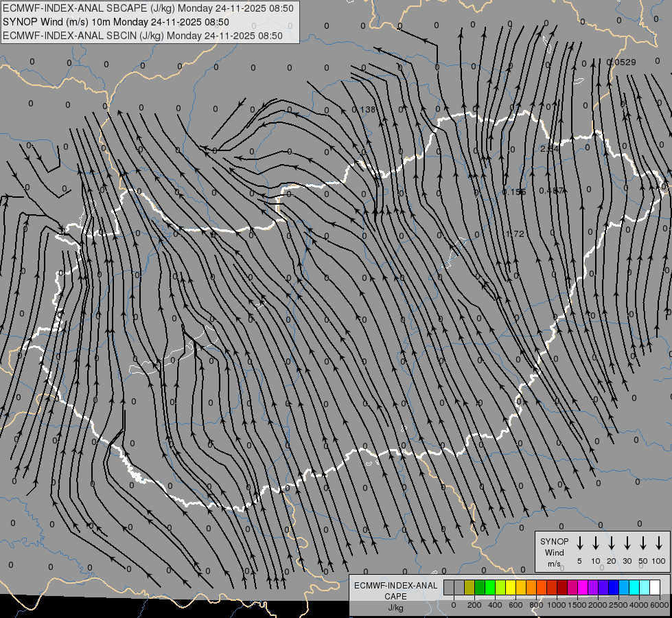Click the 0.156 CAPE value
Image resolution: width=672 pixels, height=618 pixels.
tap(514, 192)
